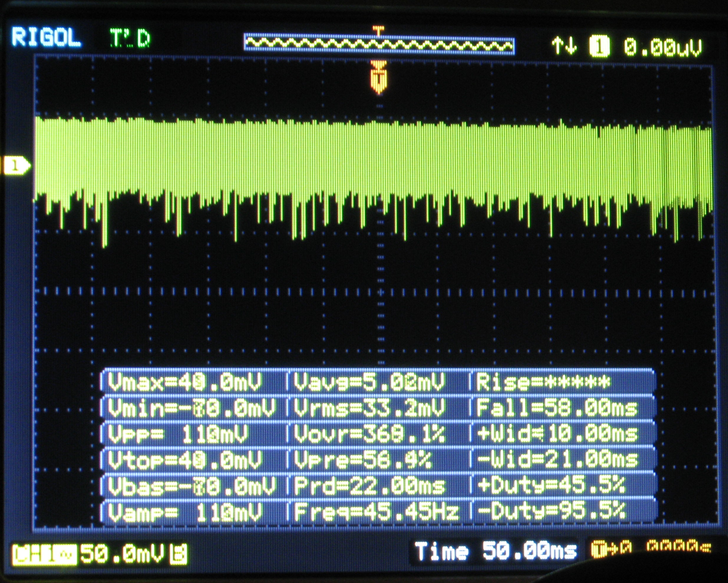The image size is (728, 583).
Task: Click the channel 1 trigger source badge
Action: (x=599, y=47)
